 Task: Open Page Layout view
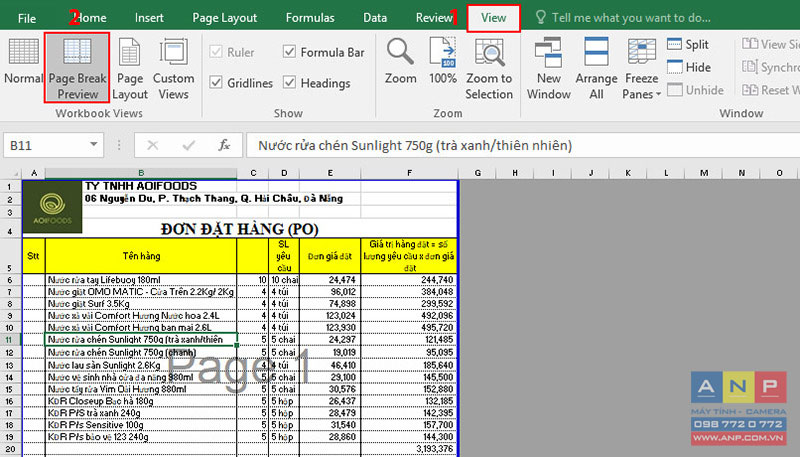coord(130,69)
